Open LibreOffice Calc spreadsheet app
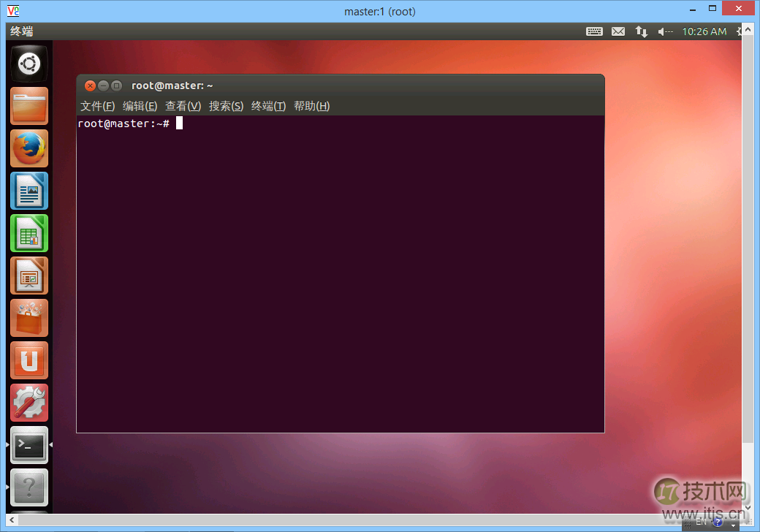This screenshot has width=760, height=532. (x=29, y=233)
